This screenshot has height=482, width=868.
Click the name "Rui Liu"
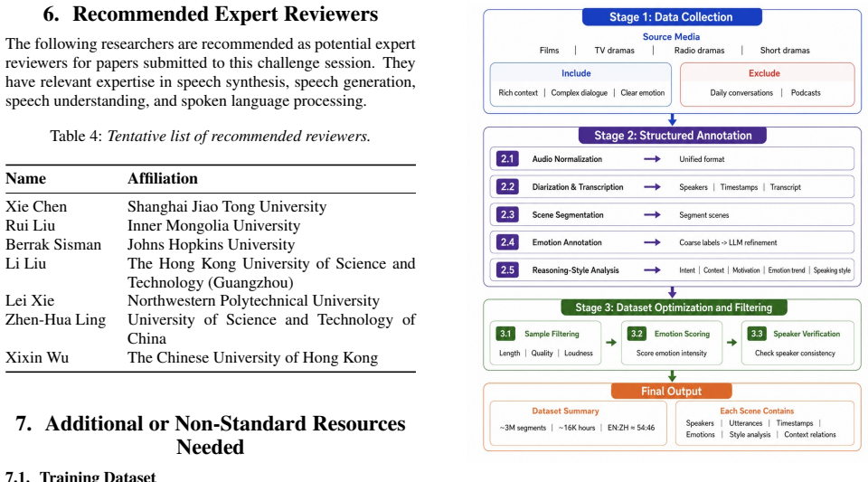point(31,226)
